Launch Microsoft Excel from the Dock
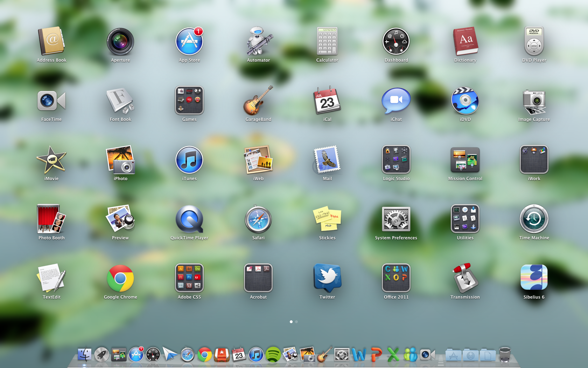This screenshot has height=368, width=588. pyautogui.click(x=393, y=355)
